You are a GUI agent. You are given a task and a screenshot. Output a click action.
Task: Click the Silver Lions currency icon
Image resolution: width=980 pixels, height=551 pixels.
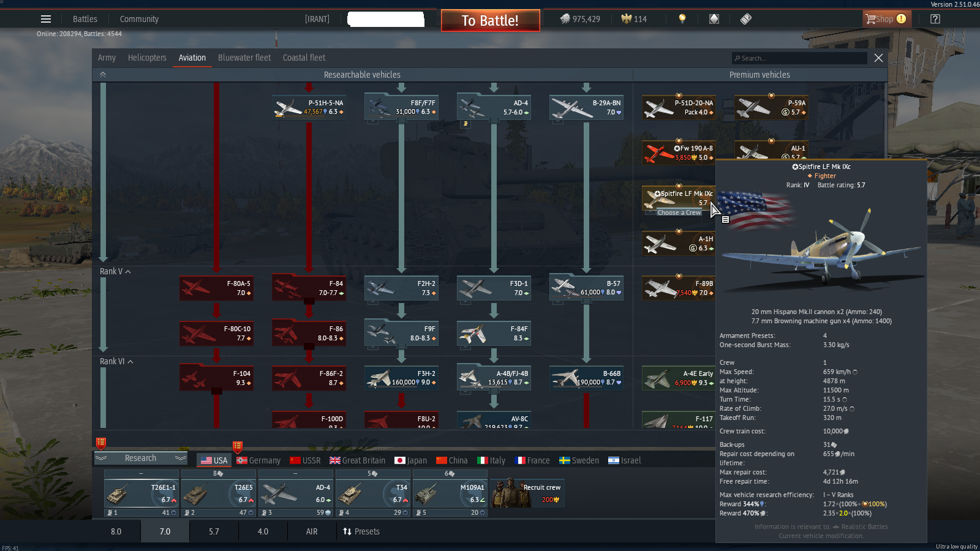[x=565, y=19]
